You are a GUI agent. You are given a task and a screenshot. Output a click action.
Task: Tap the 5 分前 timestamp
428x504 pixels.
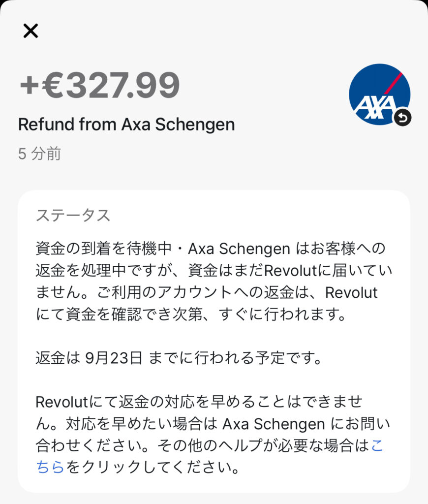39,154
